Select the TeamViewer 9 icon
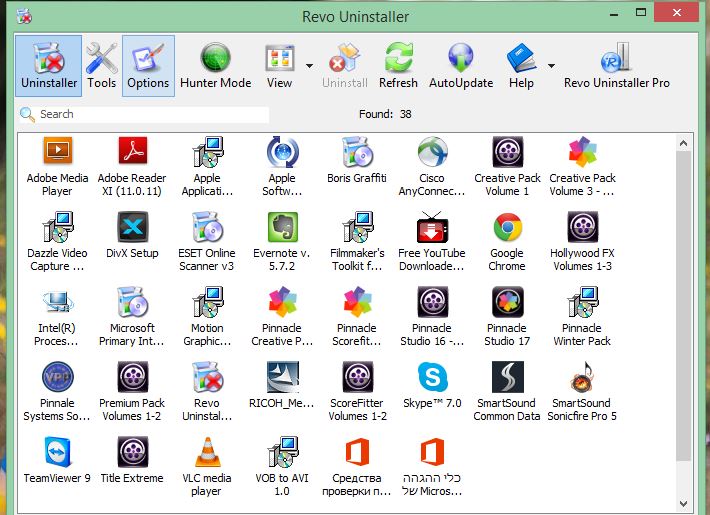 pyautogui.click(x=57, y=452)
